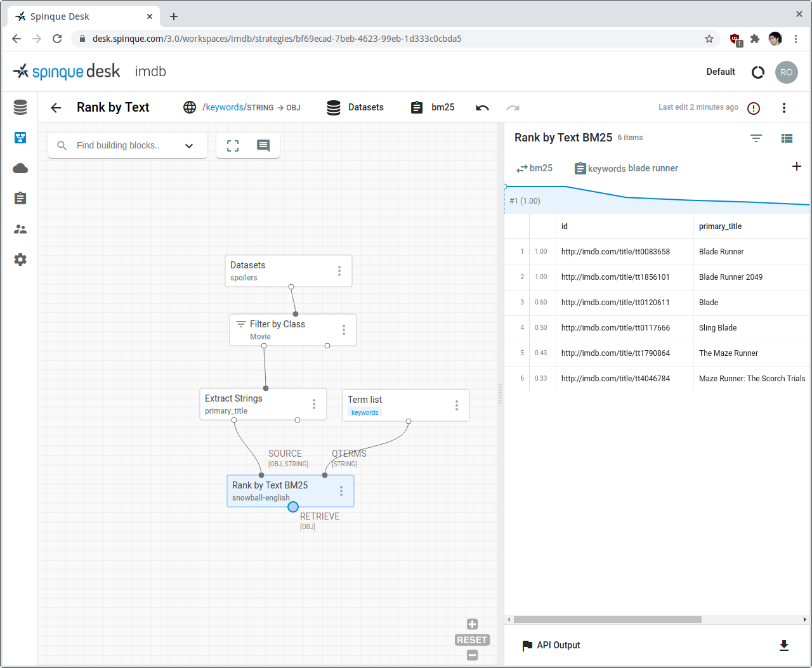Click the horizontal scrollbar in results

[608, 619]
